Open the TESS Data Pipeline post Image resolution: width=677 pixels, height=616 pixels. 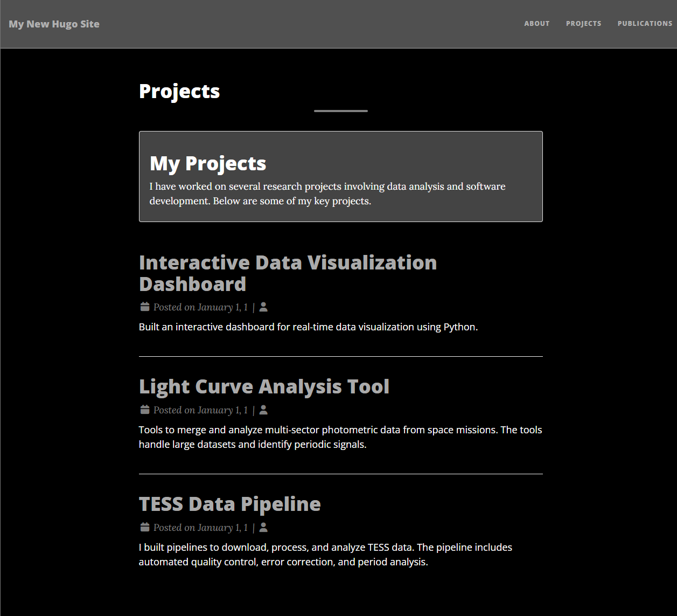click(x=229, y=504)
